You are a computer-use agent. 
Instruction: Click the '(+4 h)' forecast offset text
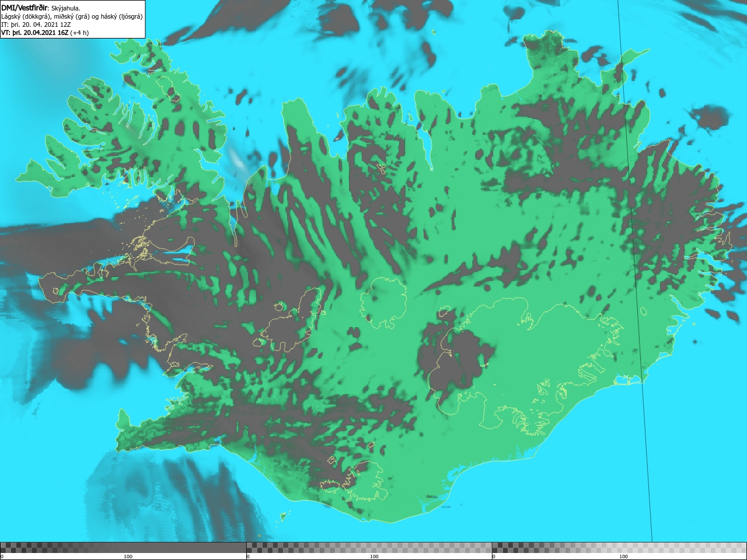(x=79, y=33)
